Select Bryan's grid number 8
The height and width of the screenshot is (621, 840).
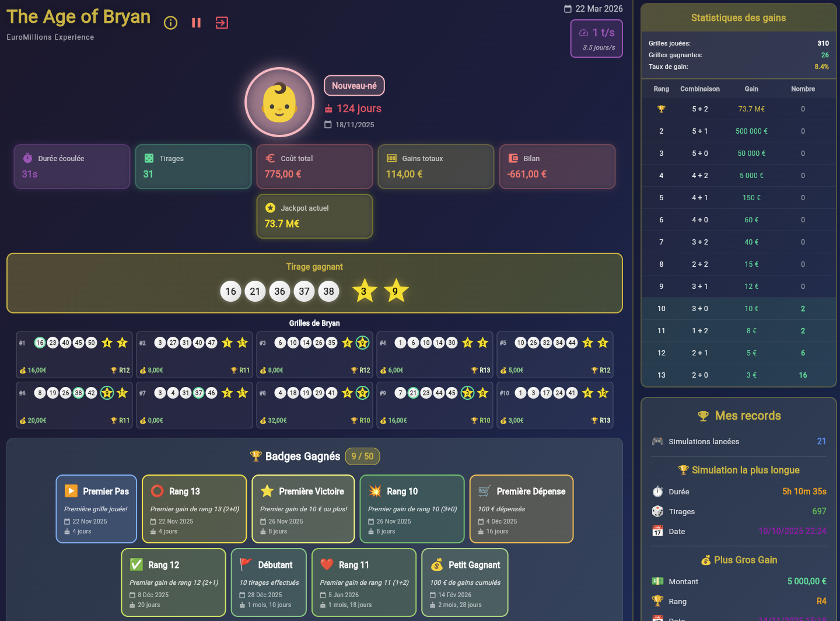[314, 405]
